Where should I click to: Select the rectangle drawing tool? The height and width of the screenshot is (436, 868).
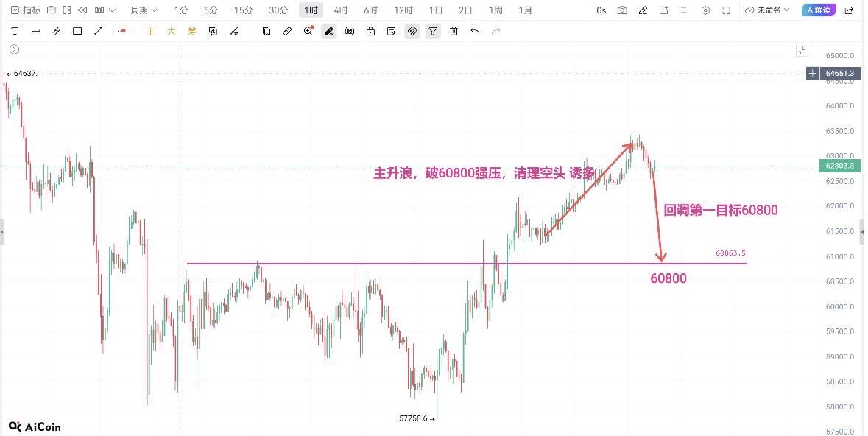tap(77, 32)
